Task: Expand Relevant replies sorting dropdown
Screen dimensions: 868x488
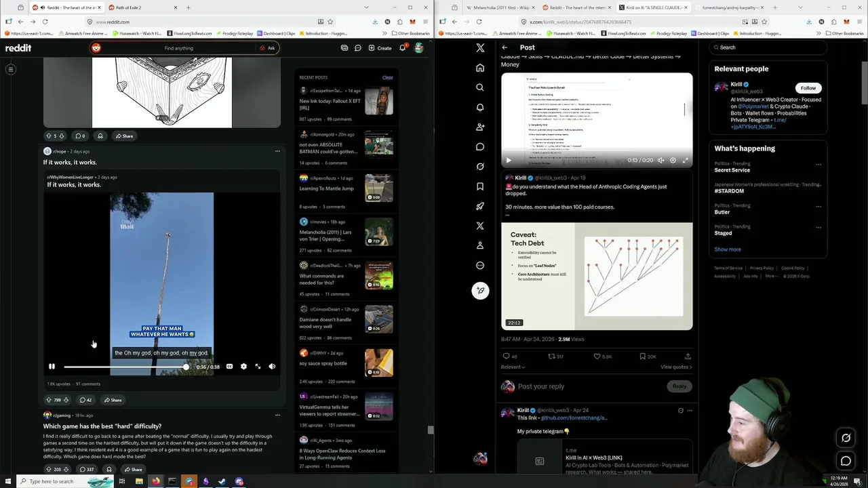Action: click(513, 367)
